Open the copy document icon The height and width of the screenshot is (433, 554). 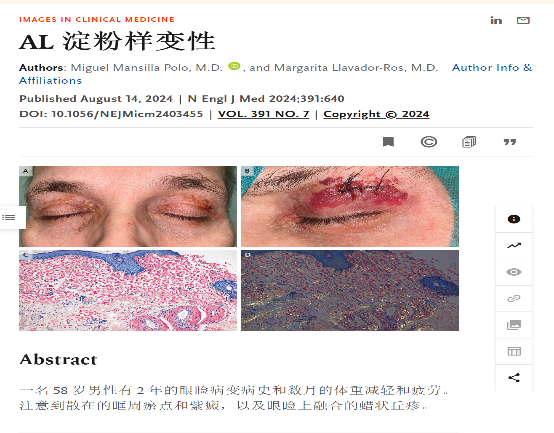coord(469,142)
